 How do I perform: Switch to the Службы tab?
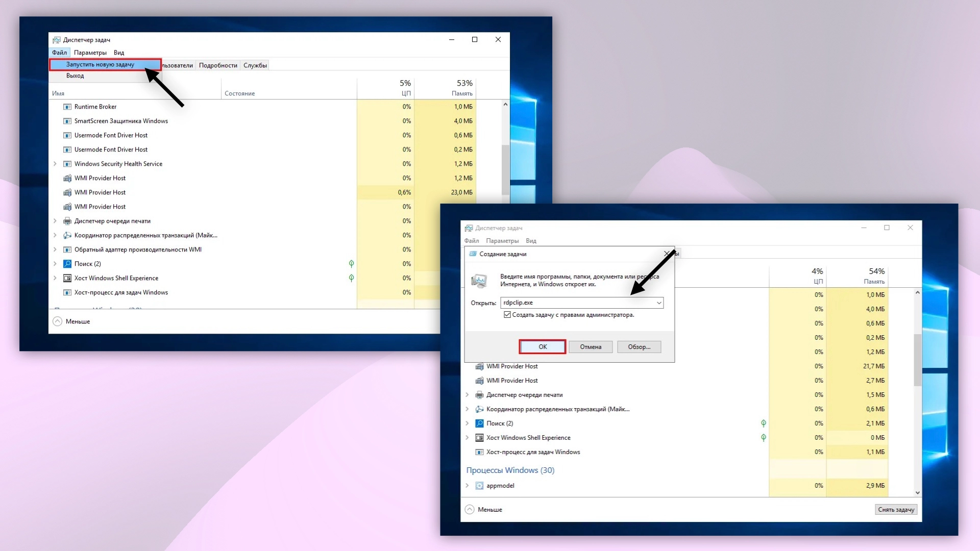tap(255, 65)
